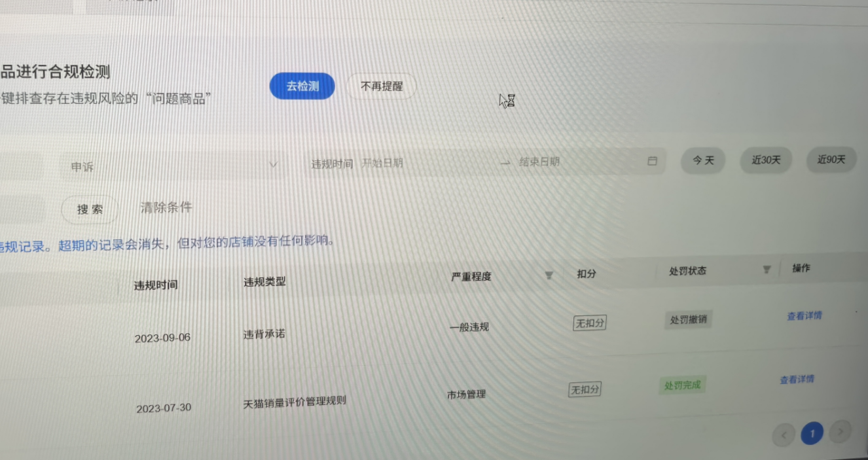Screen dimensions: 868x460
Task: Open the 处罚状态 column filter icon
Action: [767, 270]
